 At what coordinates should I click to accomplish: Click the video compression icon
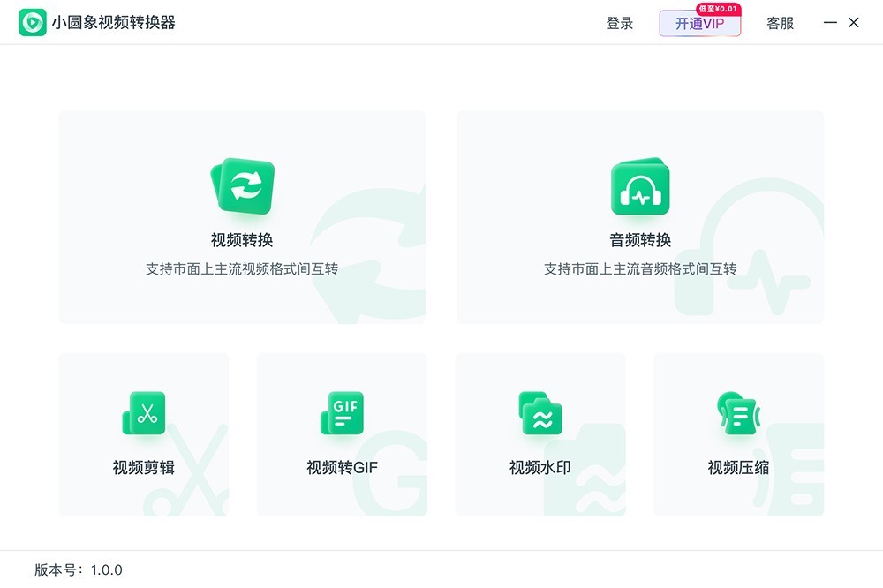click(738, 413)
